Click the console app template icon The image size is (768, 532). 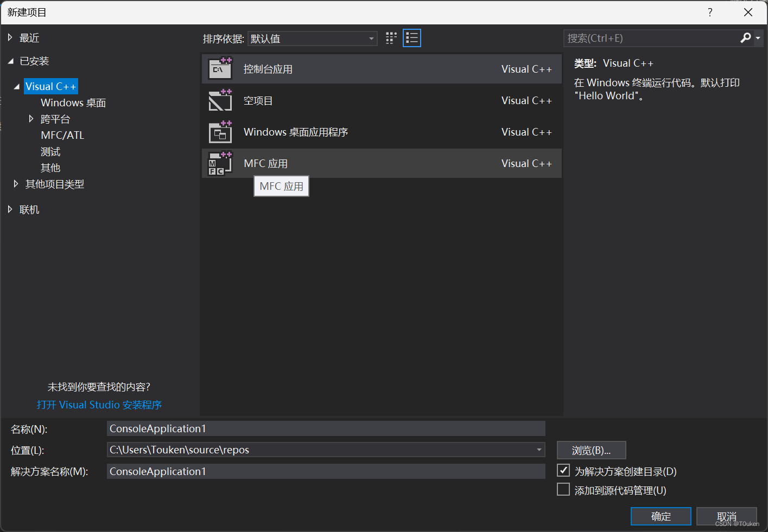click(220, 68)
